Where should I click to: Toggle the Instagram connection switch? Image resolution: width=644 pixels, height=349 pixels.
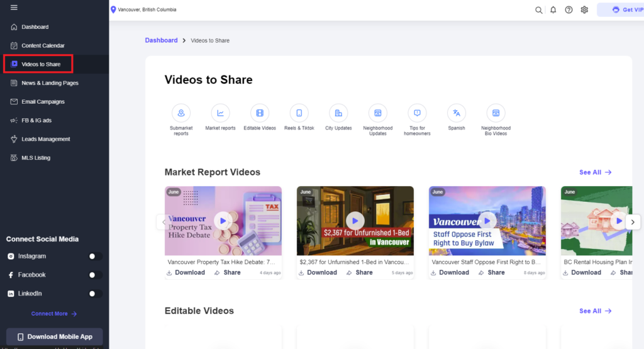point(95,256)
